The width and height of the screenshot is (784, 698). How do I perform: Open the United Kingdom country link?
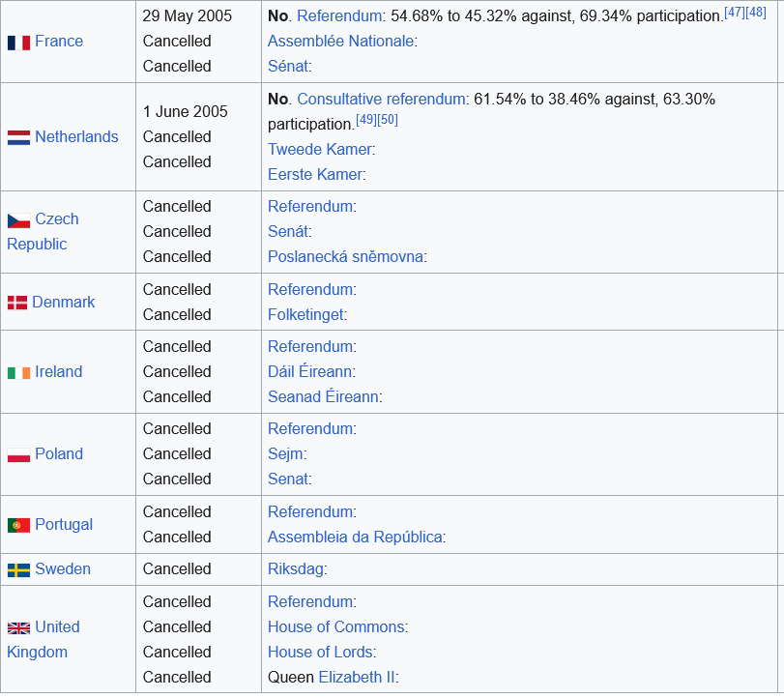click(43, 639)
